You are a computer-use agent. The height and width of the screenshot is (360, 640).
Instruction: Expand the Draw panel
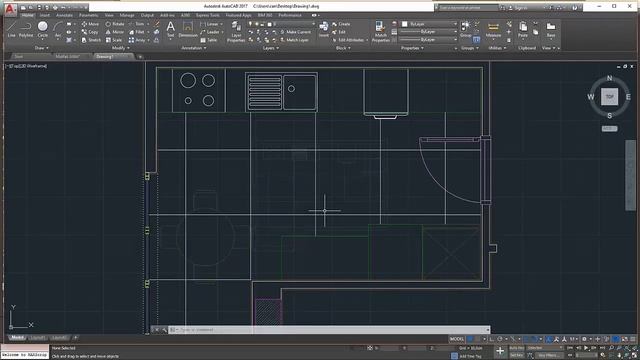(x=41, y=48)
